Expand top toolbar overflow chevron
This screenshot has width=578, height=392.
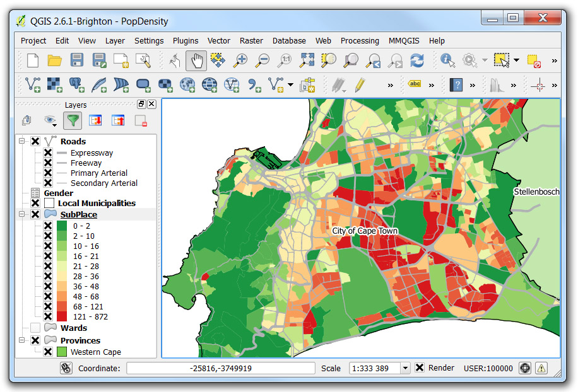554,61
